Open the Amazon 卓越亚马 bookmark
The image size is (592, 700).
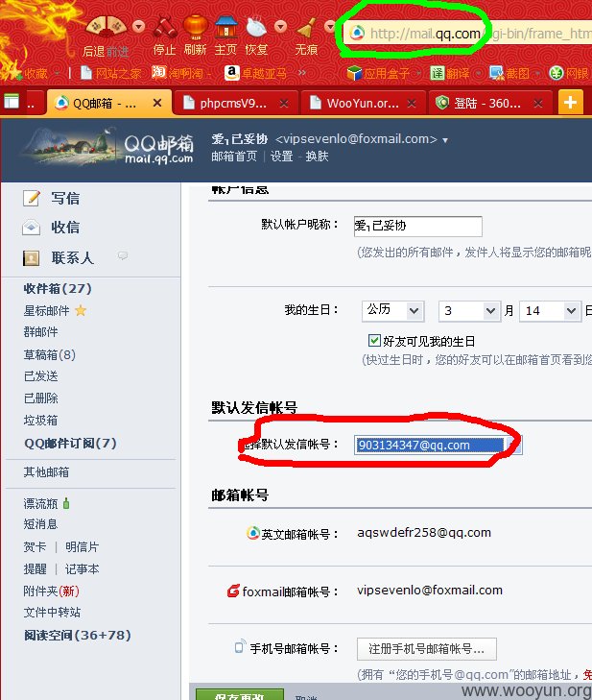click(x=255, y=73)
